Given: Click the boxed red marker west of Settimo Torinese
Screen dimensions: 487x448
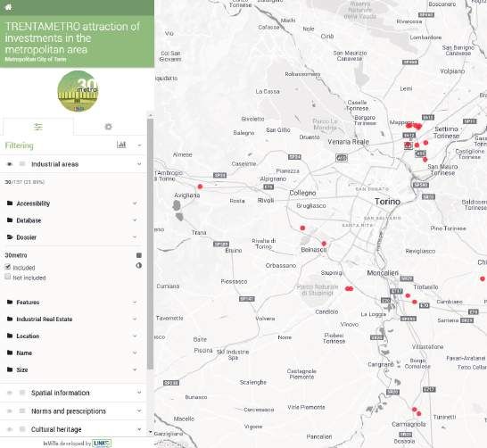Looking at the screenshot, I should [x=409, y=145].
